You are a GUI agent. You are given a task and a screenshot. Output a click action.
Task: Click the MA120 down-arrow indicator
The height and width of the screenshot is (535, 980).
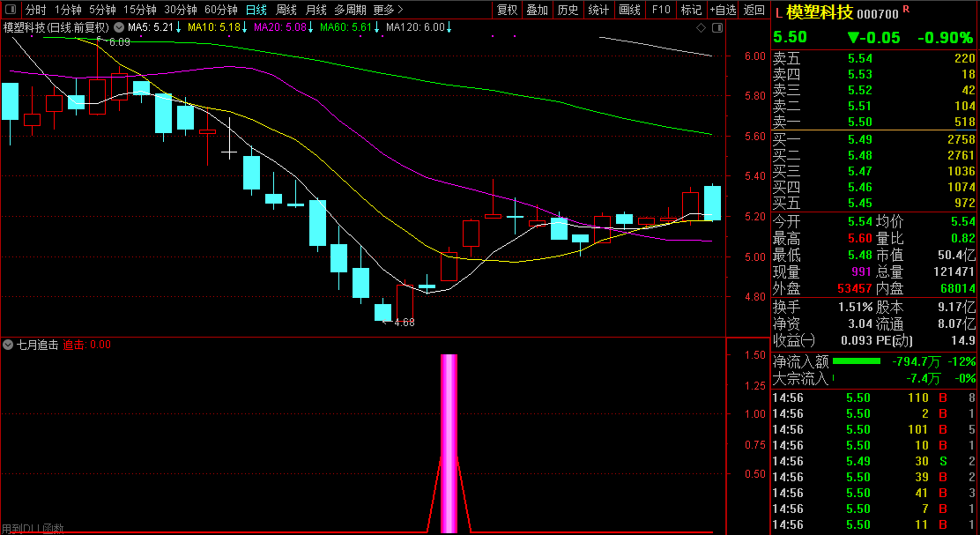pyautogui.click(x=449, y=27)
